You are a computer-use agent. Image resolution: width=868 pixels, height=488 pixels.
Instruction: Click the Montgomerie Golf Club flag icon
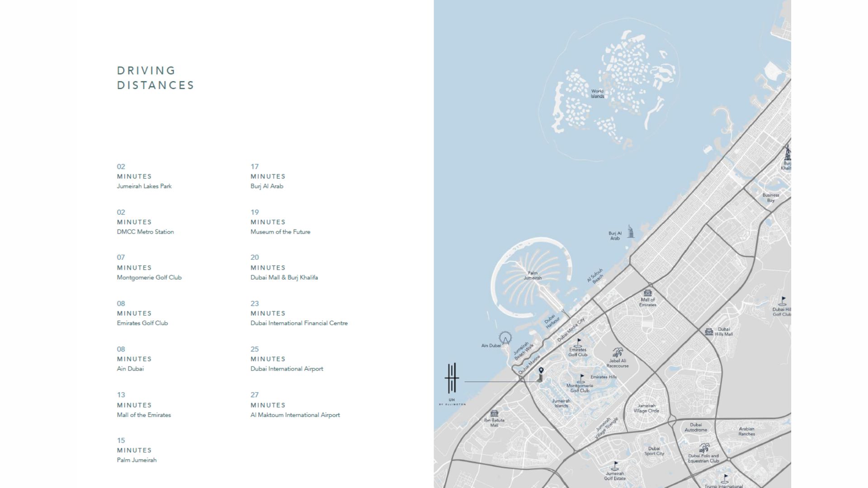pyautogui.click(x=581, y=378)
